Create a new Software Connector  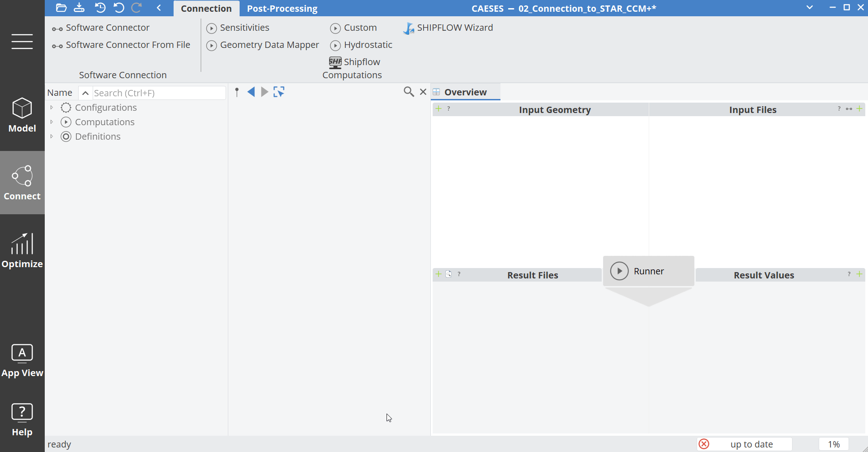pos(101,28)
